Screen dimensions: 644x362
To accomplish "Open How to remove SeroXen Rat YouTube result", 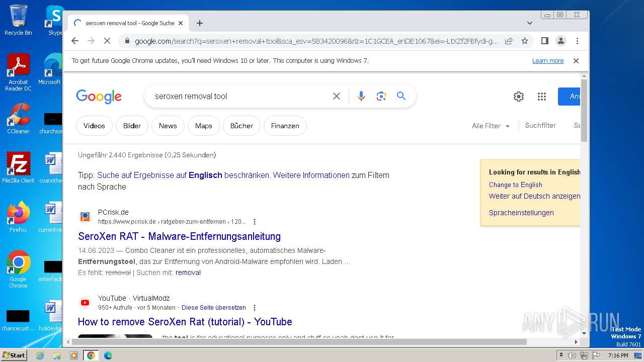I will pyautogui.click(x=185, y=322).
